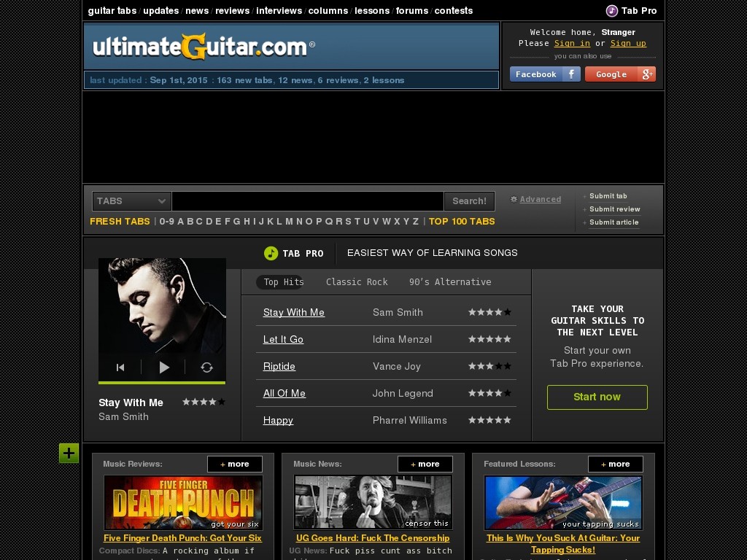Open the updates menu item
Screen dimensions: 747x560
click(x=161, y=10)
